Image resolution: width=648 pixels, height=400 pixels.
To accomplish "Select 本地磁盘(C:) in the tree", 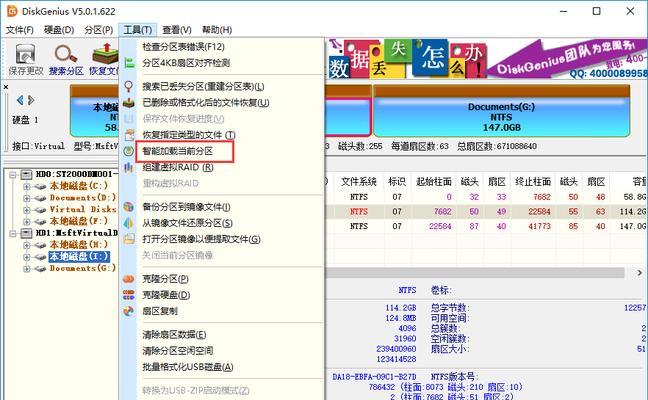I will [x=79, y=186].
